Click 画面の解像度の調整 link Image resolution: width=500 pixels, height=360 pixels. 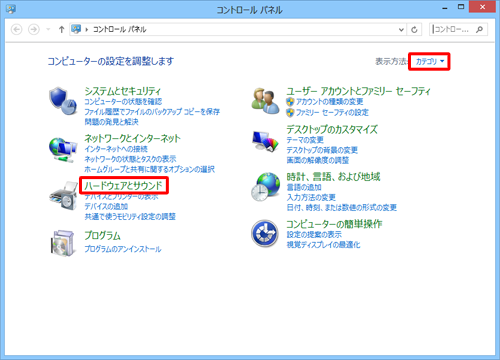[318, 161]
